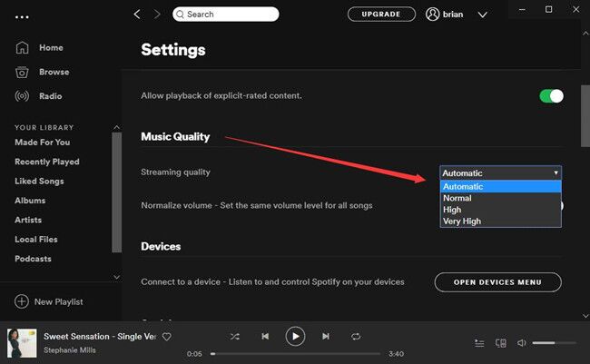Open Podcasts in library
This screenshot has width=590, height=364.
coord(33,259)
